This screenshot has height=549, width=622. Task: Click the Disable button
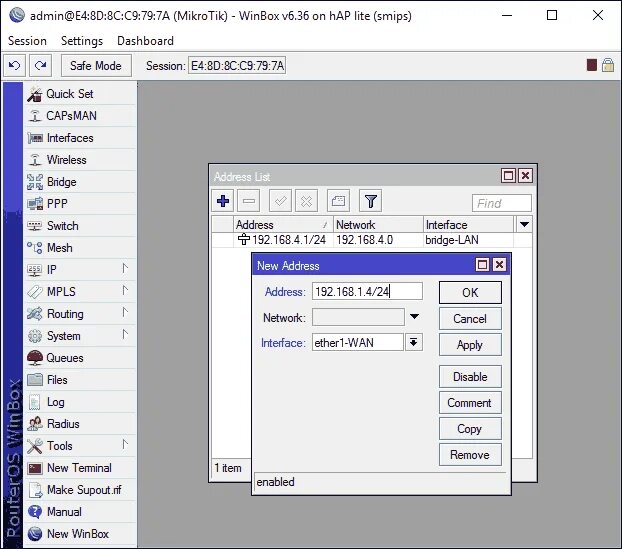point(470,377)
